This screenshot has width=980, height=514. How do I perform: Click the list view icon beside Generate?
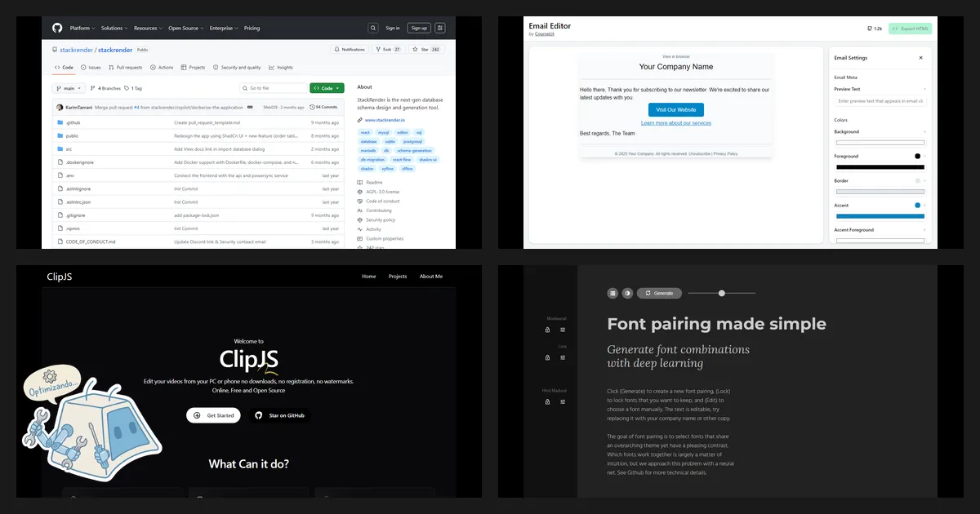(x=612, y=293)
